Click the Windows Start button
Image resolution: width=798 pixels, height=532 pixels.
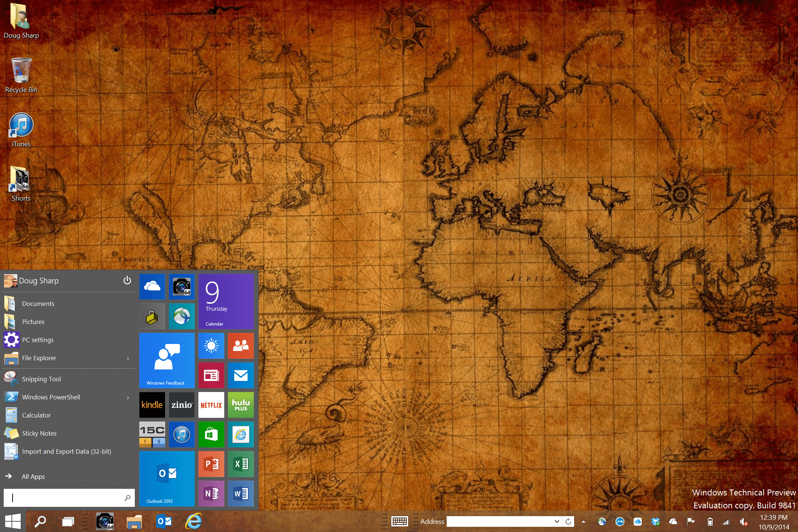click(13, 521)
